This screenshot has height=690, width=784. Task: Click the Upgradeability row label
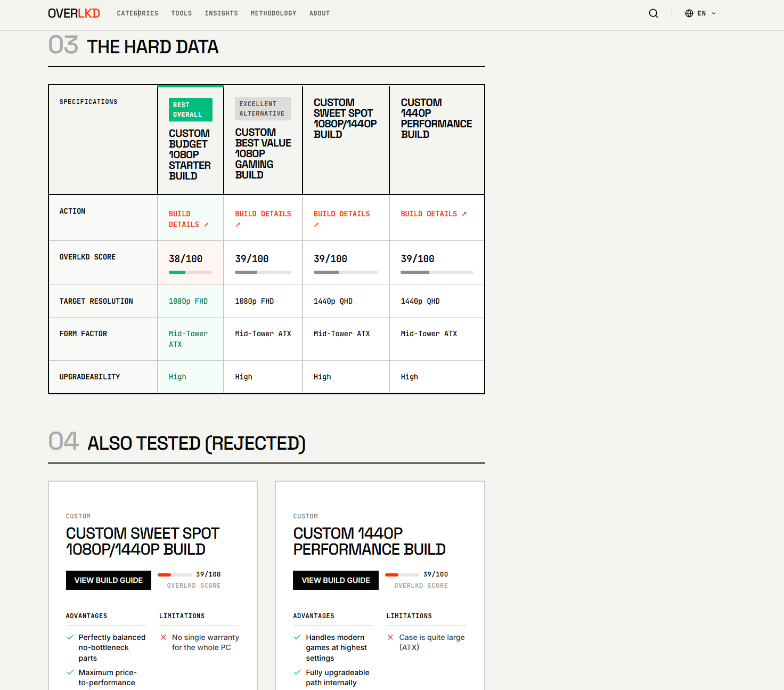point(89,377)
